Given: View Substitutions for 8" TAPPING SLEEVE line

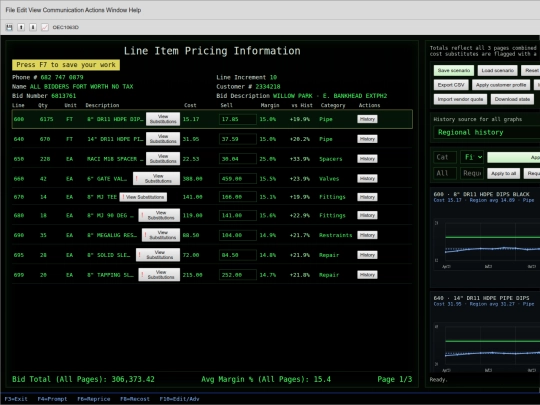Looking at the screenshot, I should tap(159, 275).
